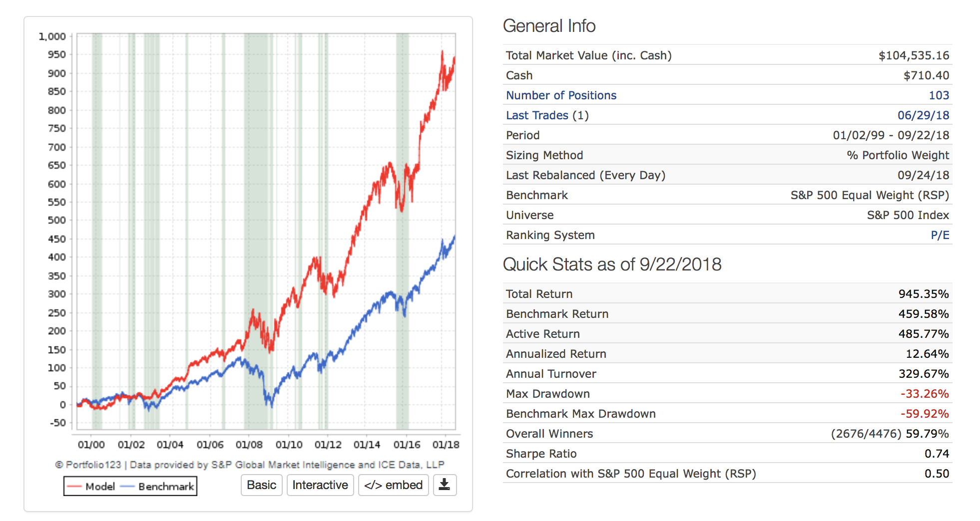Open the Last Trades link
The height and width of the screenshot is (521, 980).
(537, 115)
